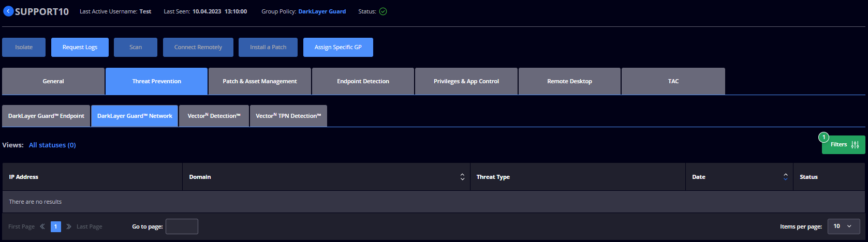Viewport: 868px width, 242px height.
Task: Click the Go to page input
Action: click(182, 226)
